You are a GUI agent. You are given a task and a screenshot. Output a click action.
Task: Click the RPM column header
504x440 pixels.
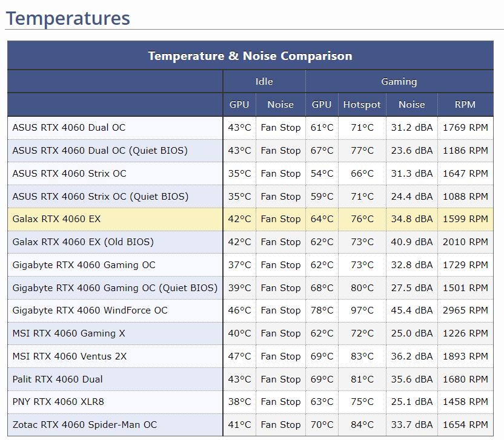465,105
